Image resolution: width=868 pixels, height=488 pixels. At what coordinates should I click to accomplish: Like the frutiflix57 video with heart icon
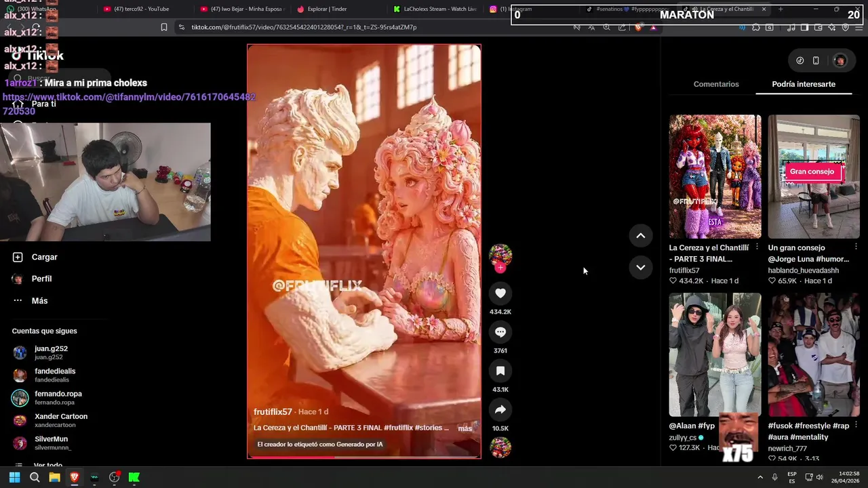500,293
